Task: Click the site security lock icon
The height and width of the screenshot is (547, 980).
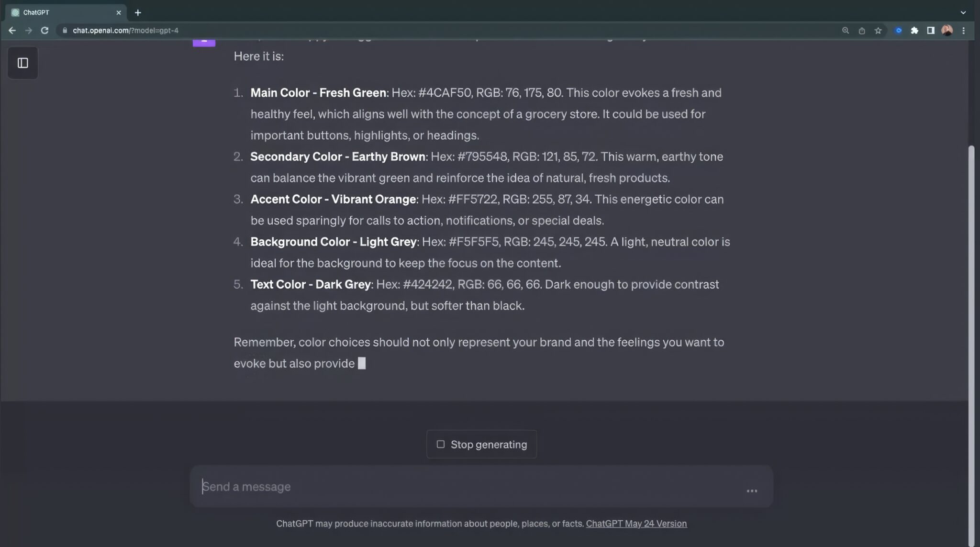Action: point(65,30)
